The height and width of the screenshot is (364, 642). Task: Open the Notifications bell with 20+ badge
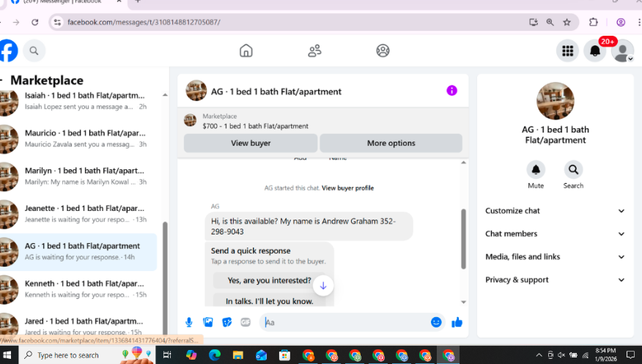595,51
